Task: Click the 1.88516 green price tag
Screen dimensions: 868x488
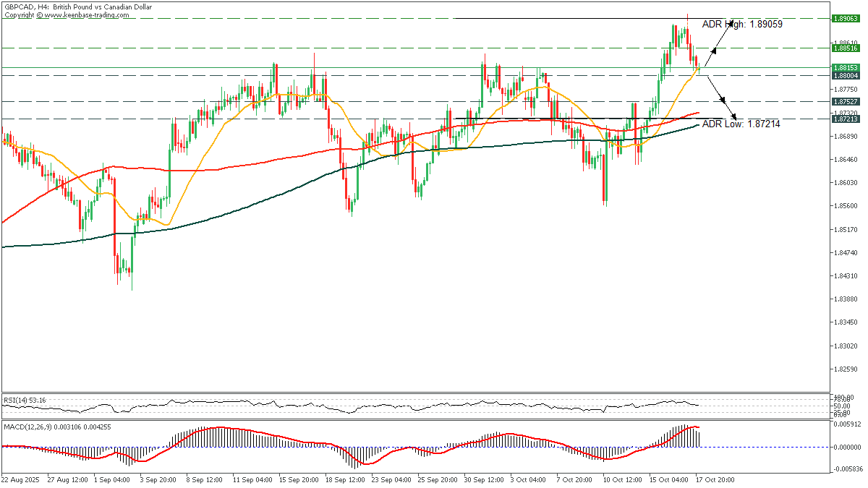Action: click(x=845, y=48)
